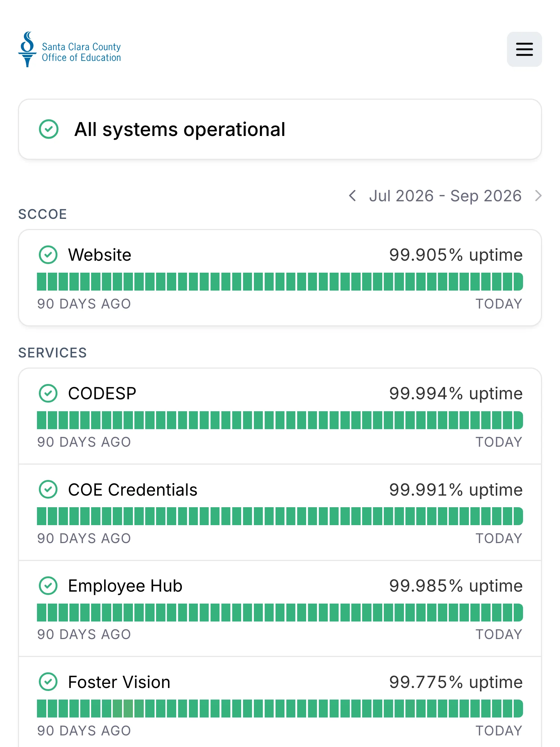This screenshot has height=747, width=560.
Task: Go to next date range with right chevron
Action: click(538, 196)
